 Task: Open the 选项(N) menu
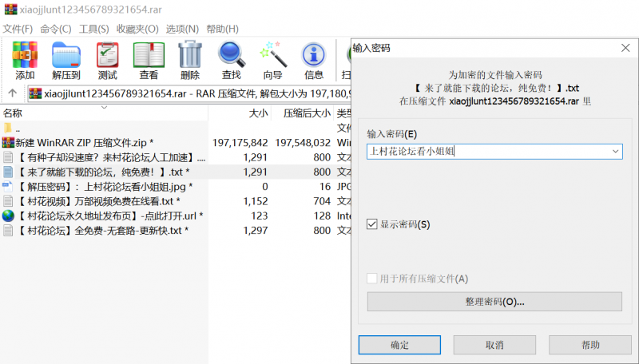(x=182, y=29)
